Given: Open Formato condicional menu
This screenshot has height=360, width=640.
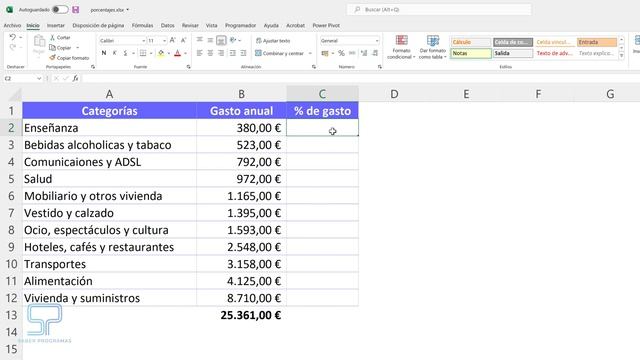Looking at the screenshot, I should (401, 47).
